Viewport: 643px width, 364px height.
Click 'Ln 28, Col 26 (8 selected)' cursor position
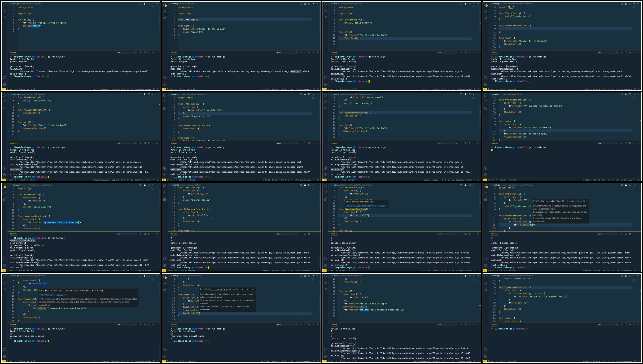point(421,361)
